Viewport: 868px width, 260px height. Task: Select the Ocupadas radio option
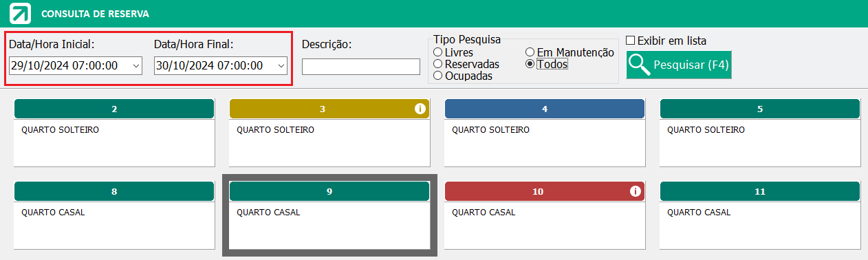[x=437, y=76]
